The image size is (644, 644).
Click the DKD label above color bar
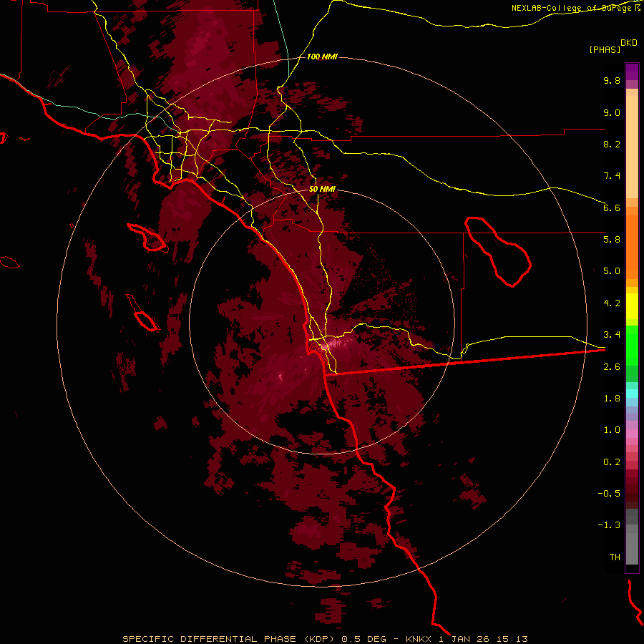628,43
